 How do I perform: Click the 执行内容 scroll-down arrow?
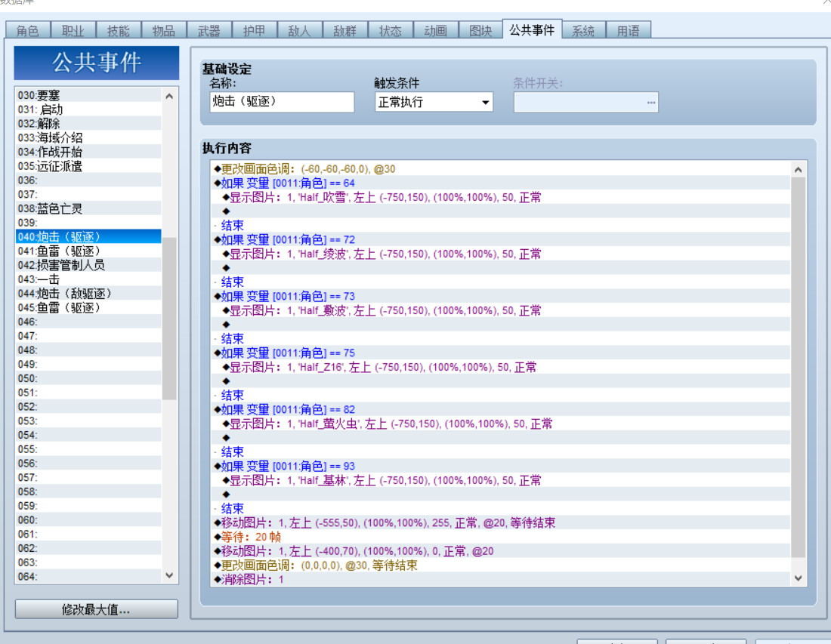click(x=799, y=578)
